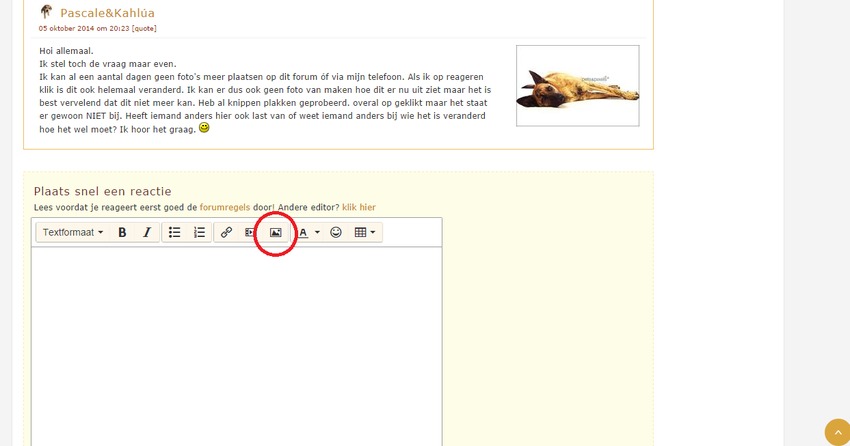Click the insert video icon
Viewport: 850px width, 446px height.
(250, 232)
